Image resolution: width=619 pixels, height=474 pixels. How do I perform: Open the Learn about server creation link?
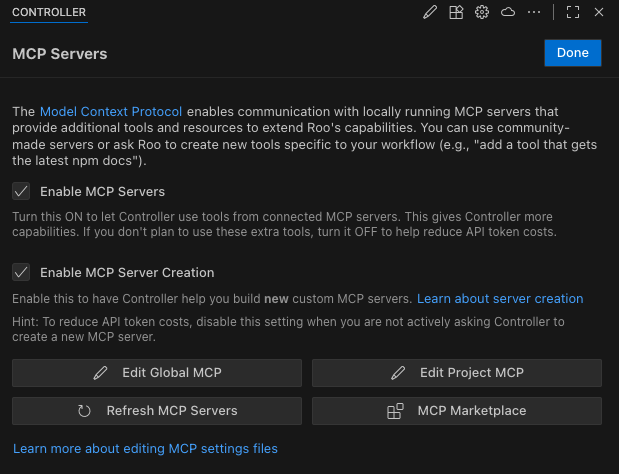pyautogui.click(x=500, y=299)
